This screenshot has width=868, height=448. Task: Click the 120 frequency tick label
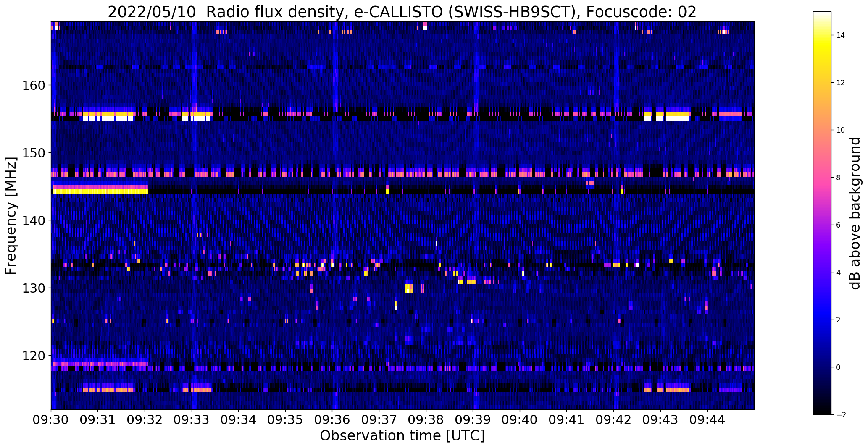(x=33, y=356)
